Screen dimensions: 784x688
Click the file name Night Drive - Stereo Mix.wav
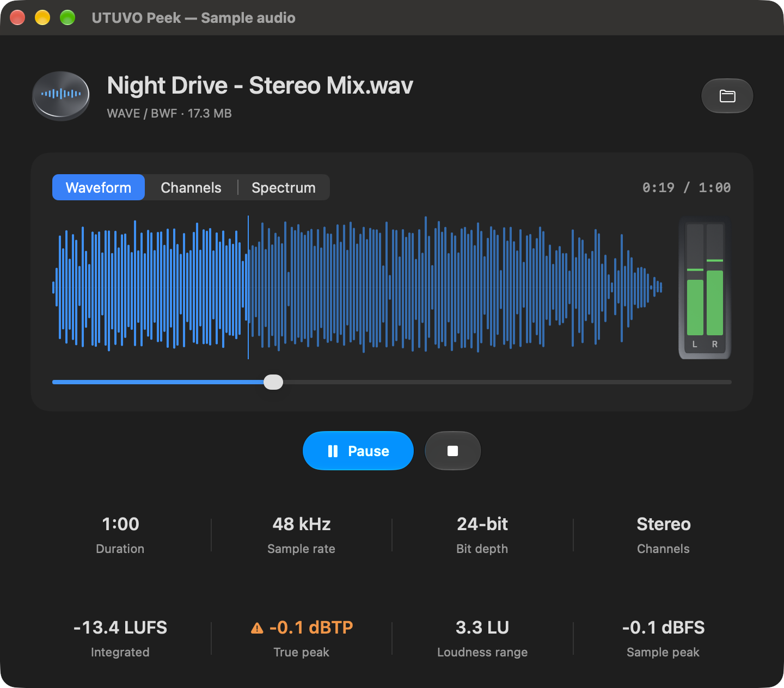pos(260,85)
